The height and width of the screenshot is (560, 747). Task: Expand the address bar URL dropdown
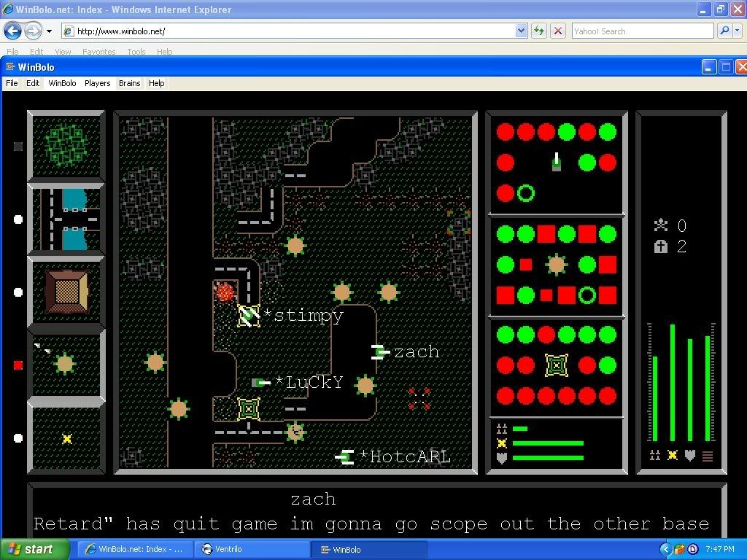[521, 31]
